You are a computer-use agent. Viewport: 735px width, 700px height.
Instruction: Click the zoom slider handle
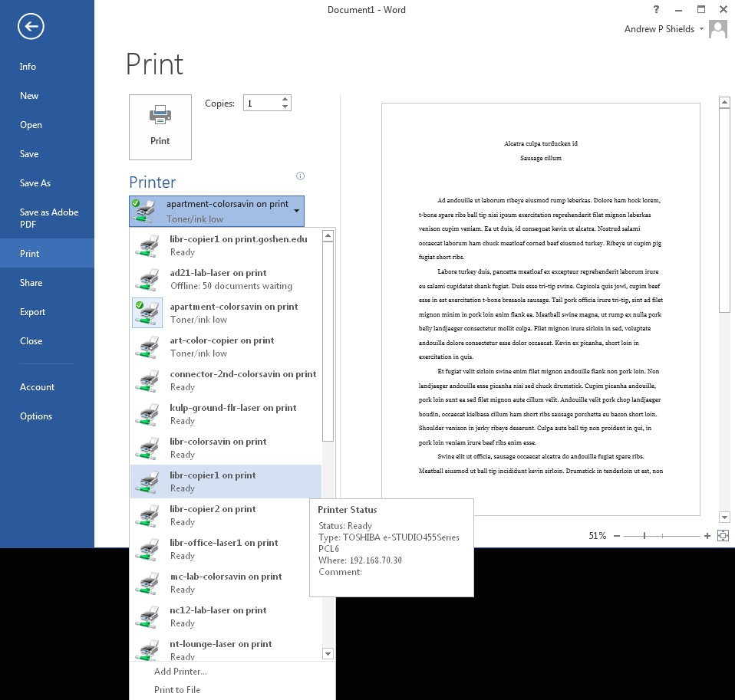(644, 536)
